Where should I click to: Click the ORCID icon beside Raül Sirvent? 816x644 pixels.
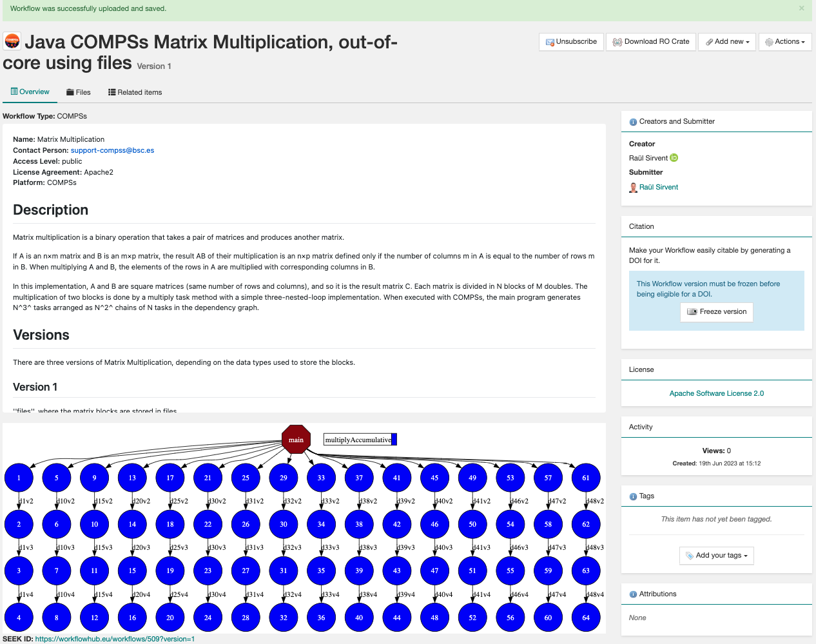coord(674,158)
